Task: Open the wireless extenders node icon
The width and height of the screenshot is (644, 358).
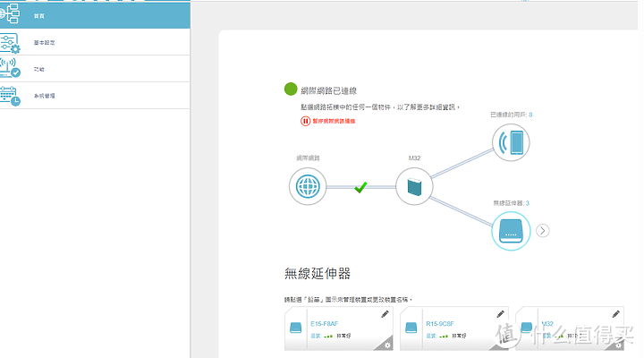Action: [x=511, y=231]
